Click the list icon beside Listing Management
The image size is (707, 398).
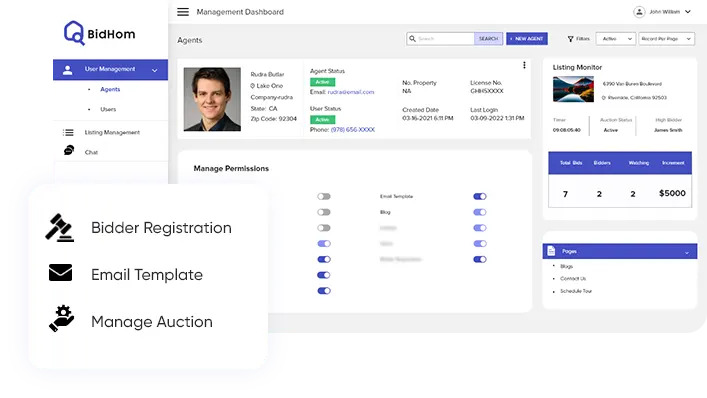(68, 133)
